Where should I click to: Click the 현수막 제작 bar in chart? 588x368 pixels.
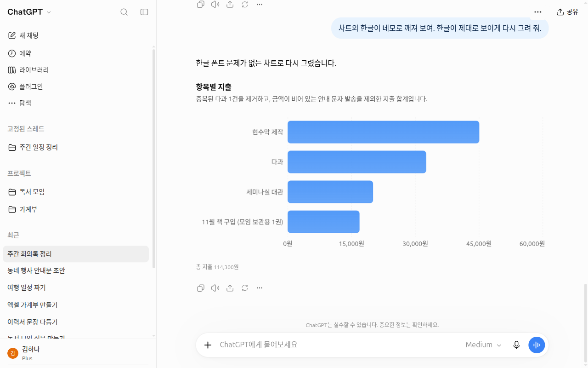tap(383, 132)
